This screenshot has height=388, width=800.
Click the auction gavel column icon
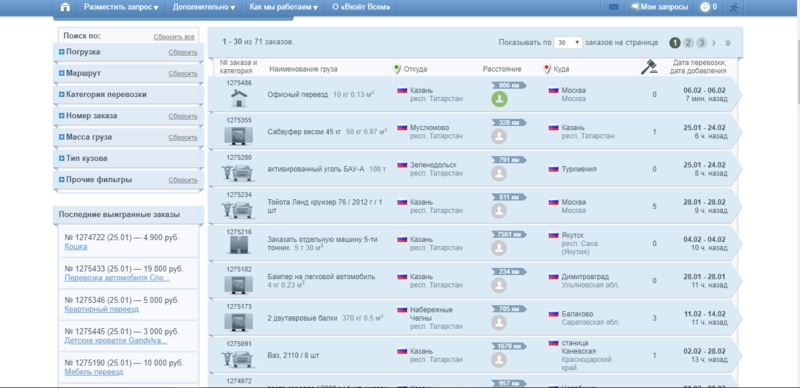(x=648, y=67)
